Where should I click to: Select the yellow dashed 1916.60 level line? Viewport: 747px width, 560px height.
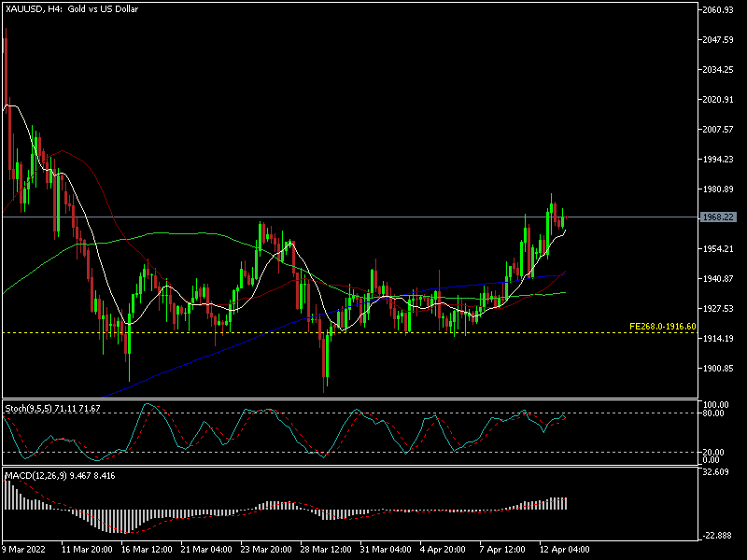pyautogui.click(x=373, y=332)
